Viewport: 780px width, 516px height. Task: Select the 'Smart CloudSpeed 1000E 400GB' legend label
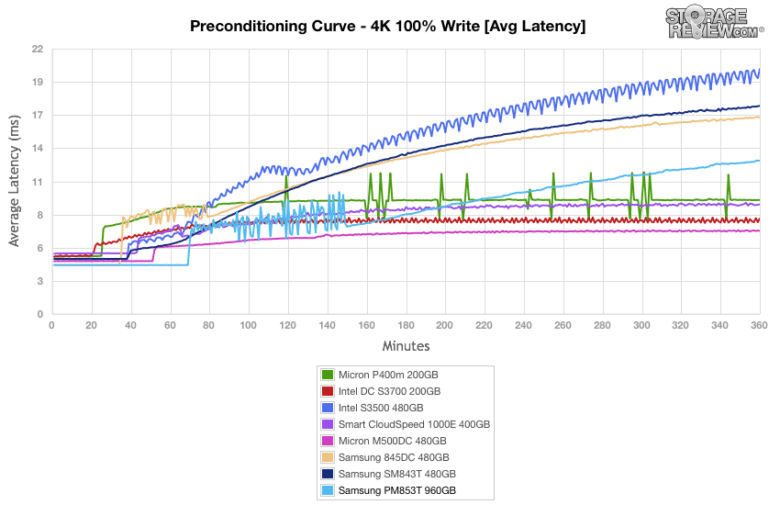(414, 424)
